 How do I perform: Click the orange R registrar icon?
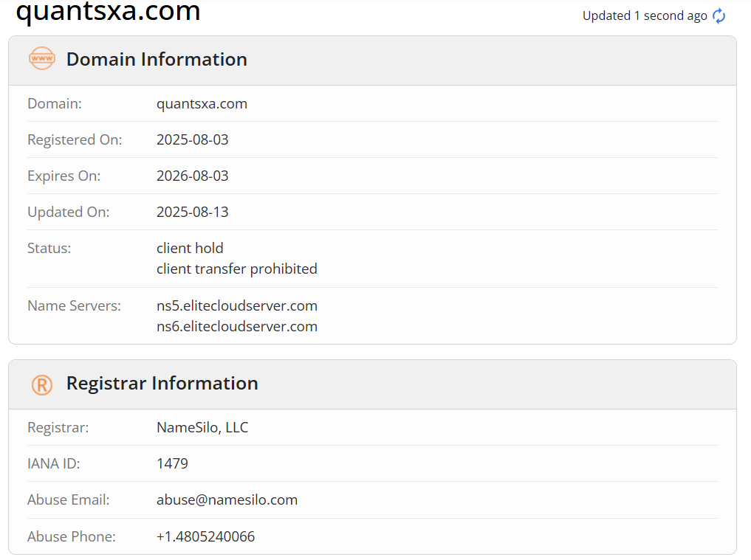42,385
